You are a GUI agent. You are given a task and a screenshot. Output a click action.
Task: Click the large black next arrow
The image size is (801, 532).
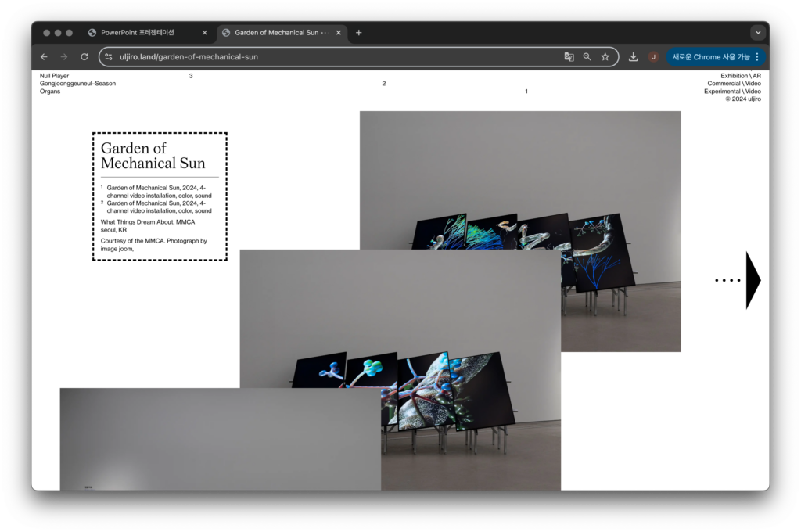coord(753,280)
